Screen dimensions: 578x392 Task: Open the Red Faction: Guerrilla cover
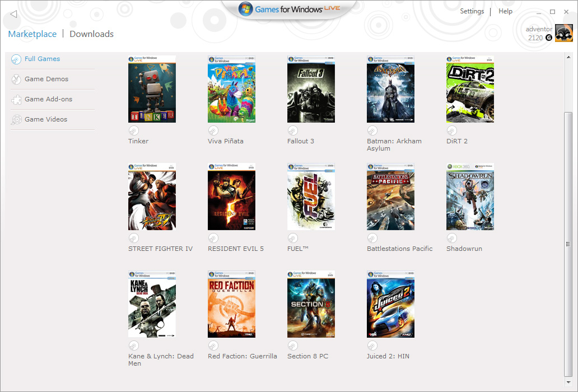231,304
